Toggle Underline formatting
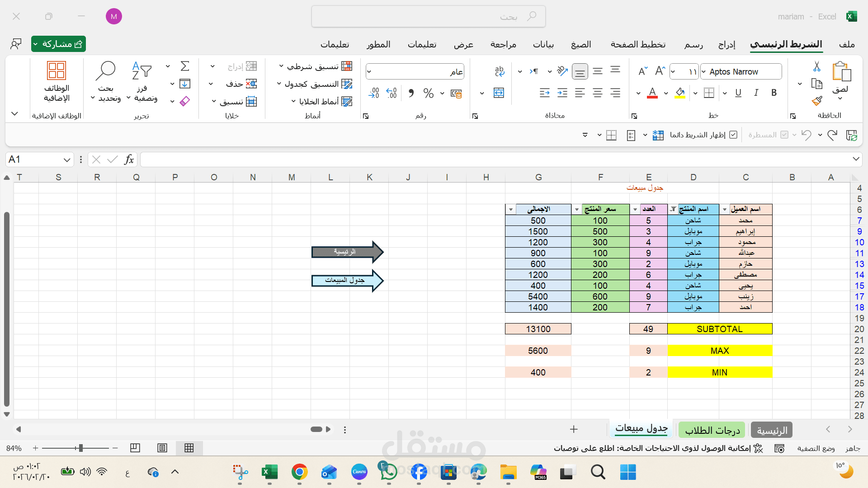868x488 pixels. pos(738,93)
